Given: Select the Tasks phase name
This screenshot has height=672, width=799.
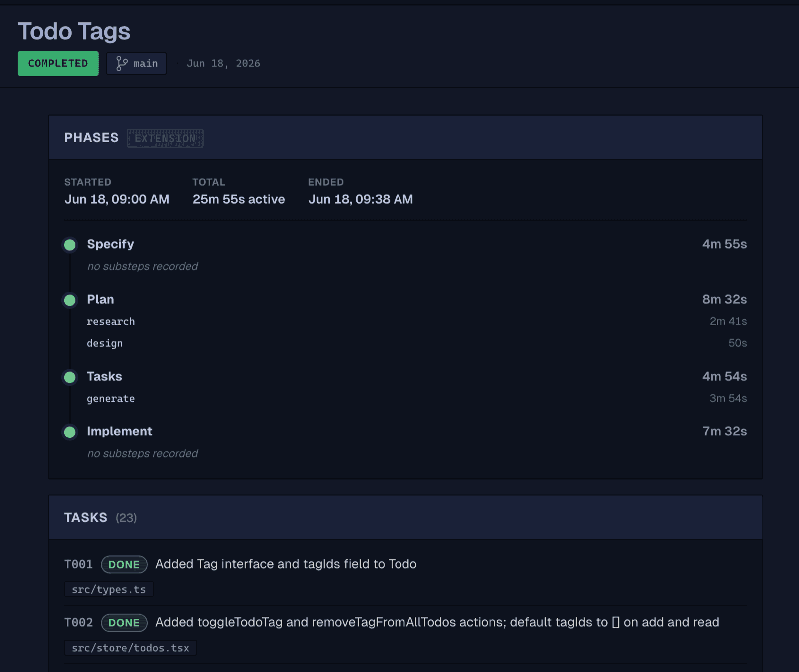Looking at the screenshot, I should click(x=104, y=377).
